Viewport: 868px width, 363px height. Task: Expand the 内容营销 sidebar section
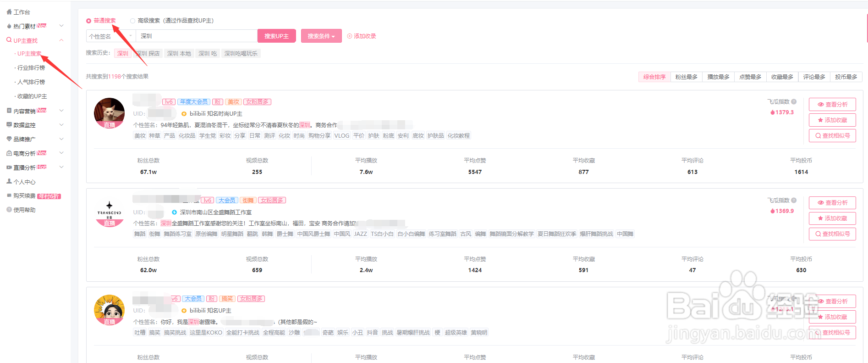61,111
